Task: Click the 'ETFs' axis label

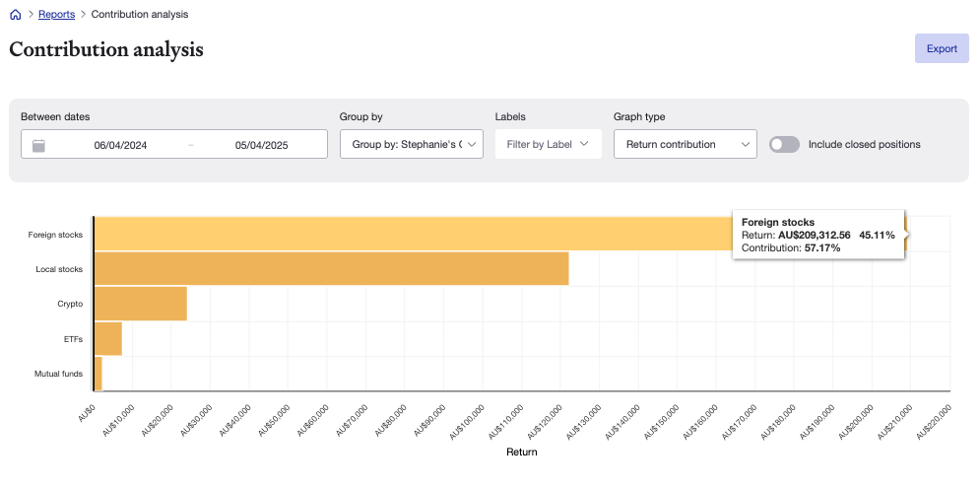Action: tap(73, 339)
